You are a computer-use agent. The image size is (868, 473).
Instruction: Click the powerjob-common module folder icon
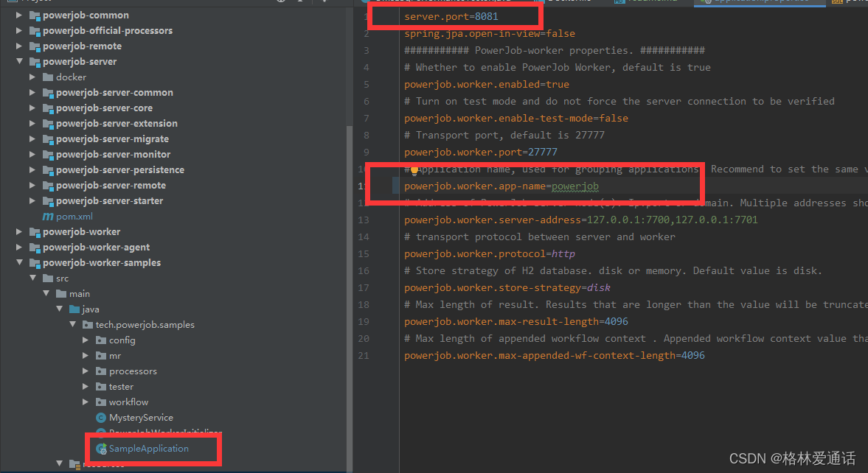tap(35, 15)
